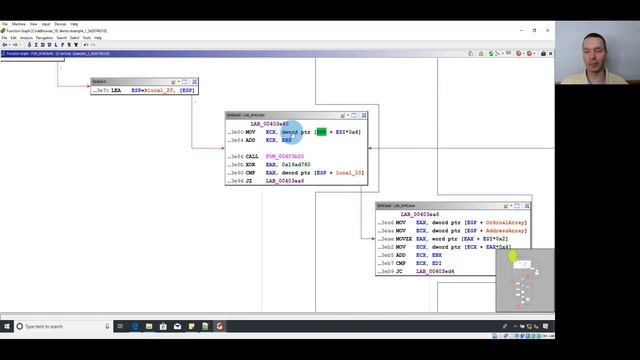Relayout the graph with the layout icon
The image size is (640, 360).
click(x=497, y=53)
